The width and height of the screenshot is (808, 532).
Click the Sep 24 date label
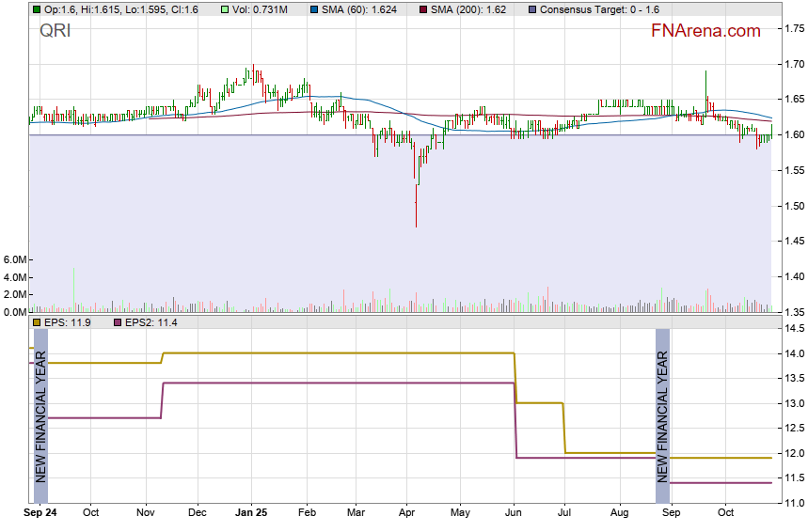pyautogui.click(x=40, y=514)
